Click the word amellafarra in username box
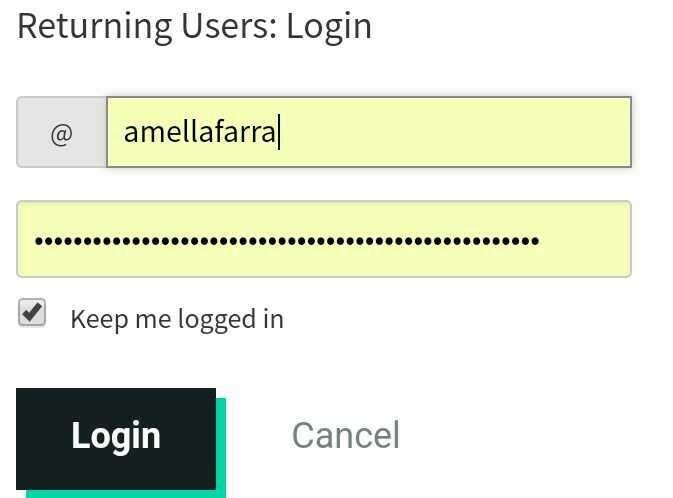Image resolution: width=673 pixels, height=498 pixels. (x=199, y=132)
